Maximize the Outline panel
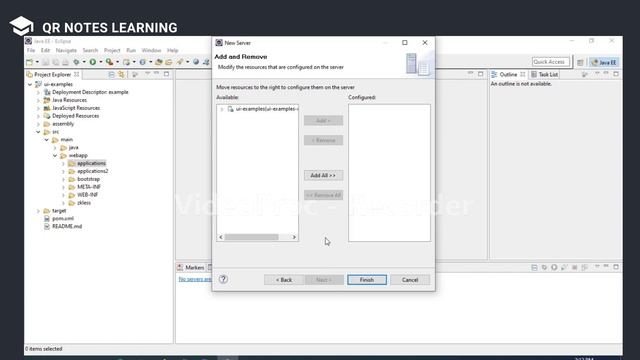 coord(616,74)
